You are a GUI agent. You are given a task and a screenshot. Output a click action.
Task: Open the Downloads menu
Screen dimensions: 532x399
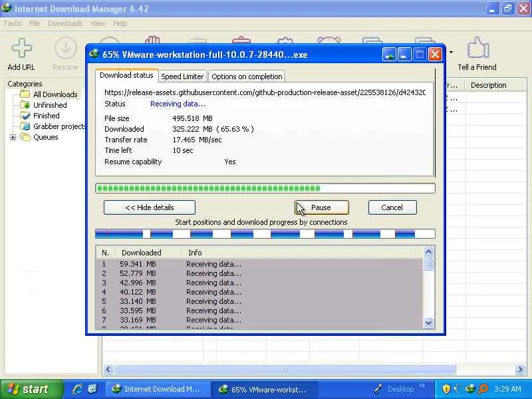pos(65,23)
